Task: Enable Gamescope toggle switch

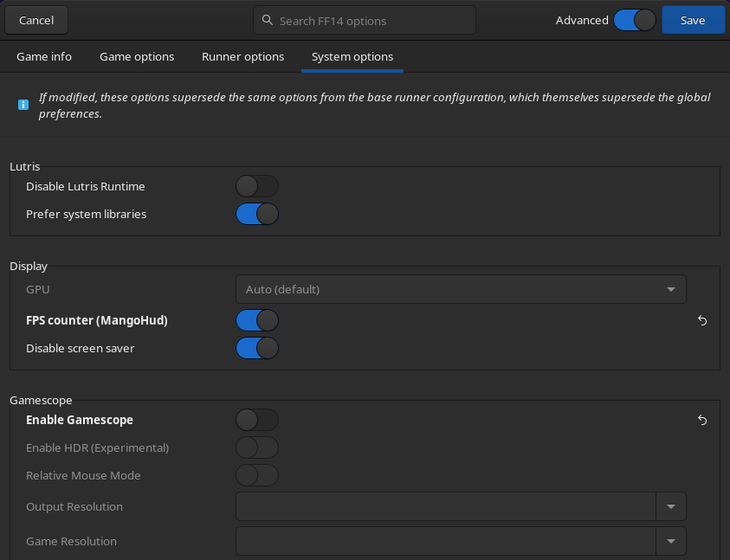Action: pos(257,420)
